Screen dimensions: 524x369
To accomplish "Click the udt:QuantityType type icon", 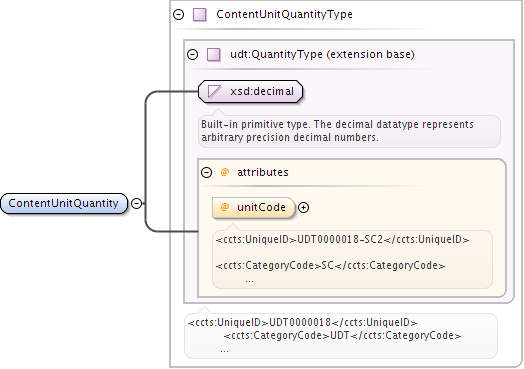I will (x=214, y=54).
